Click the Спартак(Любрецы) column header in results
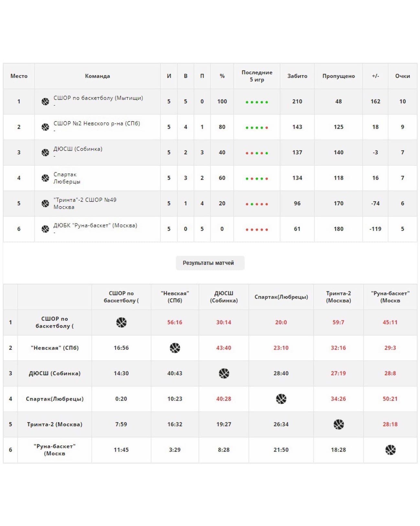 tap(281, 297)
